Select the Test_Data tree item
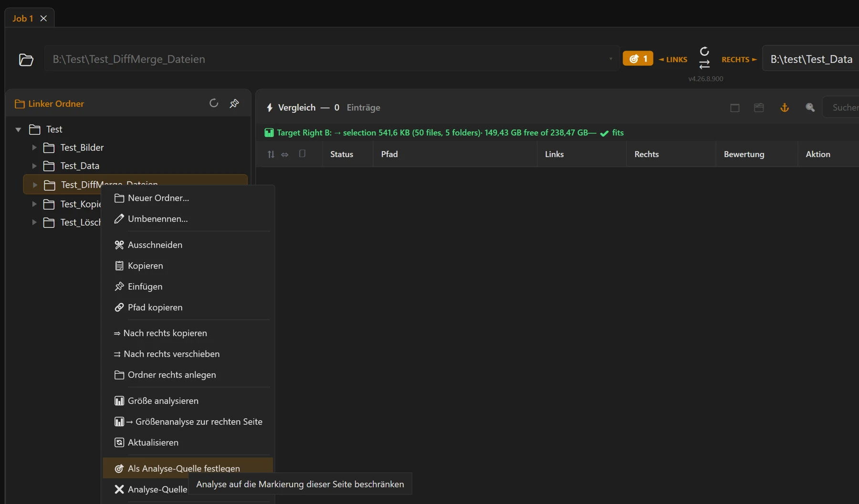859x504 pixels. [80, 165]
